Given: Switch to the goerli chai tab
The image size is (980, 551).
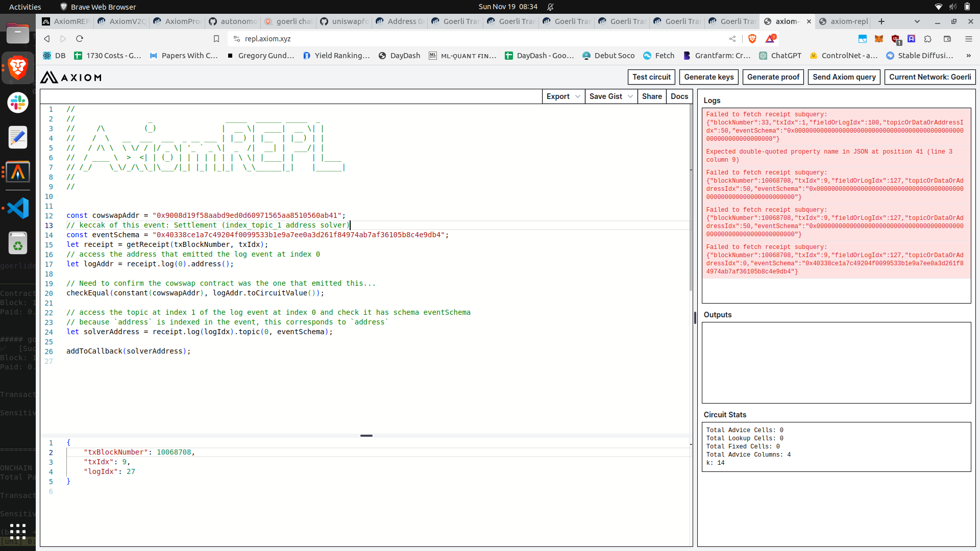Looking at the screenshot, I should [x=289, y=21].
